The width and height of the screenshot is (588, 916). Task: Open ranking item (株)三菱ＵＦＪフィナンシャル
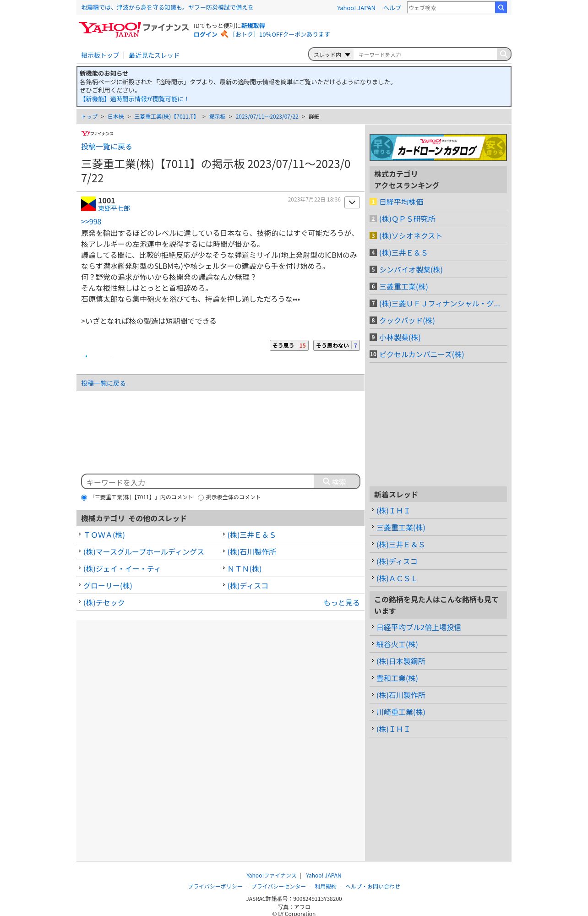(x=440, y=304)
